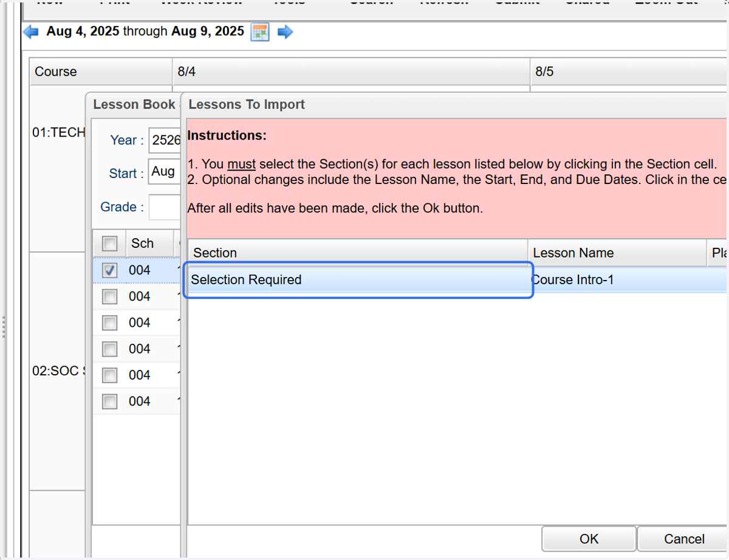Viewport: 729px width, 560px height.
Task: Click the Sch column header
Action: pos(149,244)
